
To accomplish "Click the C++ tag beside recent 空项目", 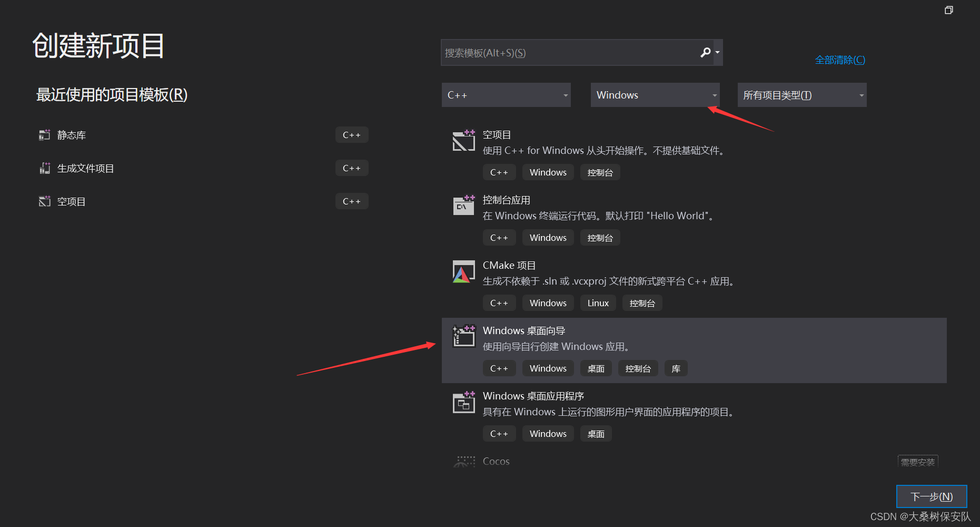I will [352, 201].
